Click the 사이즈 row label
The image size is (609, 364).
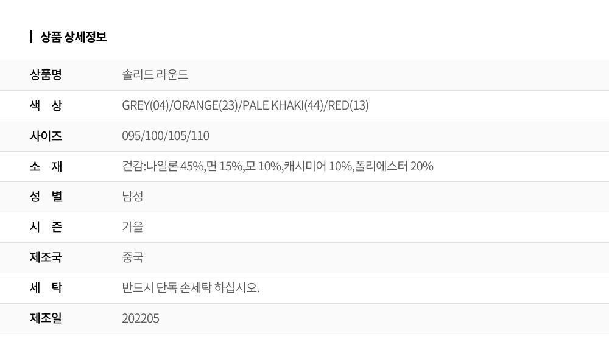click(46, 136)
